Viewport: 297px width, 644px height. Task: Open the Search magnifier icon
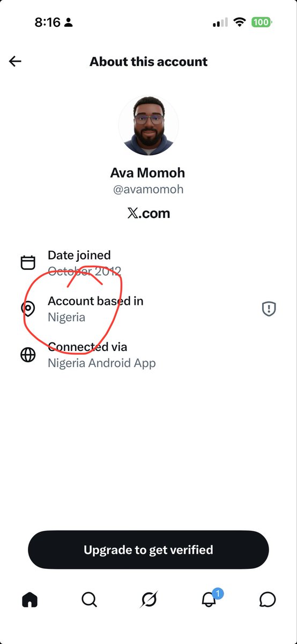pos(90,599)
